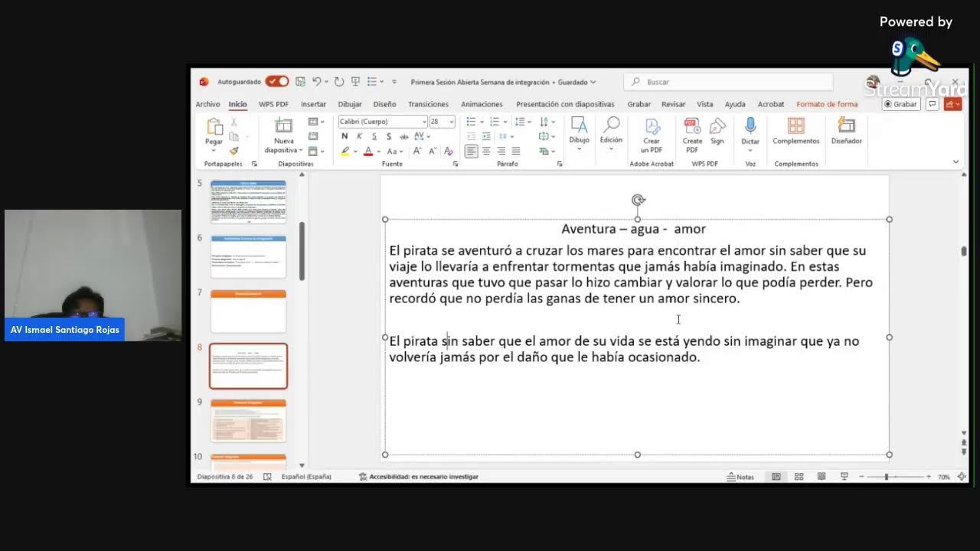This screenshot has width=980, height=551.
Task: Toggle the Autoguardado switch
Action: (277, 82)
